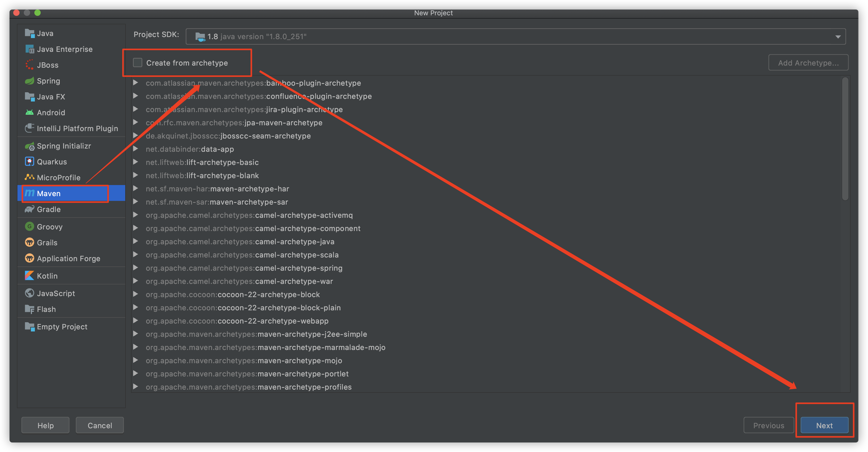This screenshot has width=868, height=452.
Task: Click the Java FX folder icon
Action: [30, 97]
